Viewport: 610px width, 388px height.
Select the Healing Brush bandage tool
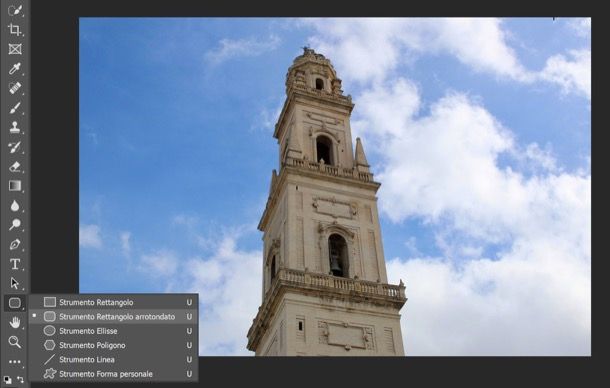(x=15, y=88)
